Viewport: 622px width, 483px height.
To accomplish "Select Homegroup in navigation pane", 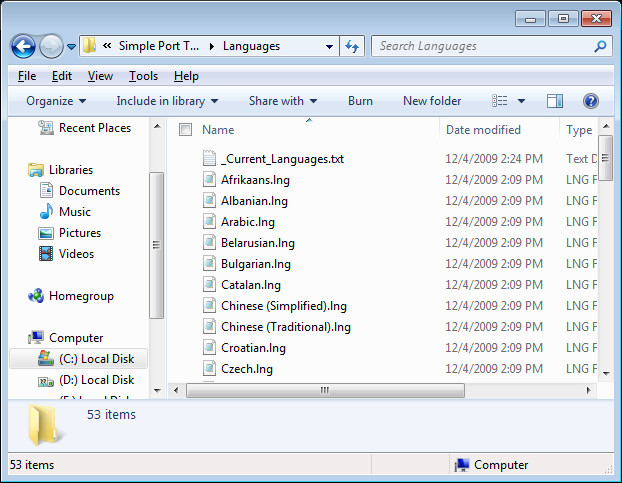I will 71,296.
